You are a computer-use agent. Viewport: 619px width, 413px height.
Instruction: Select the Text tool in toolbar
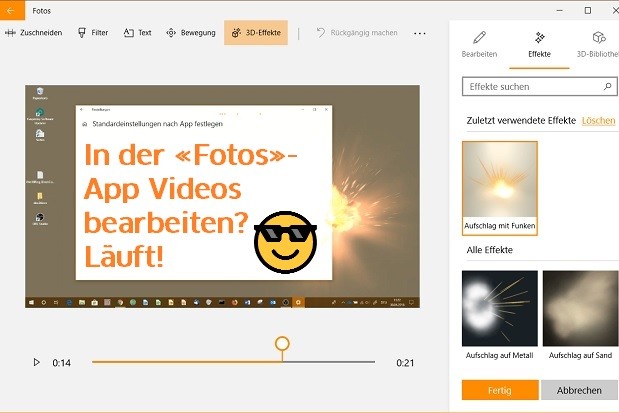point(137,33)
